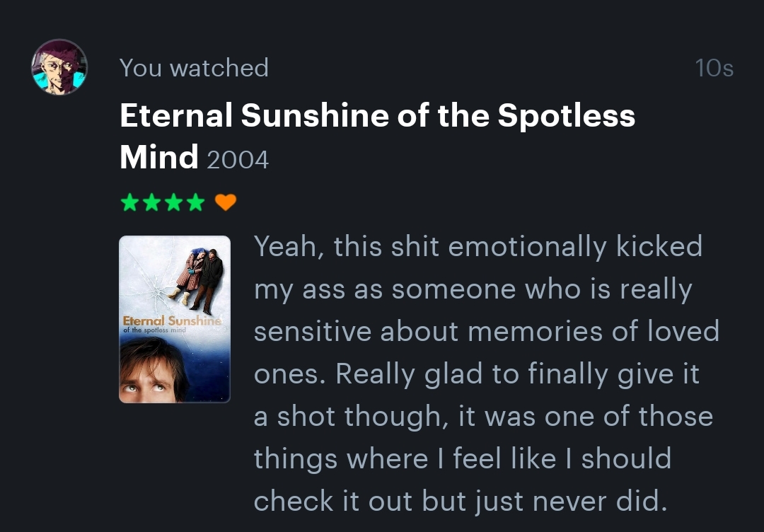
Task: Click the "You watched" activity label
Action: pyautogui.click(x=194, y=68)
